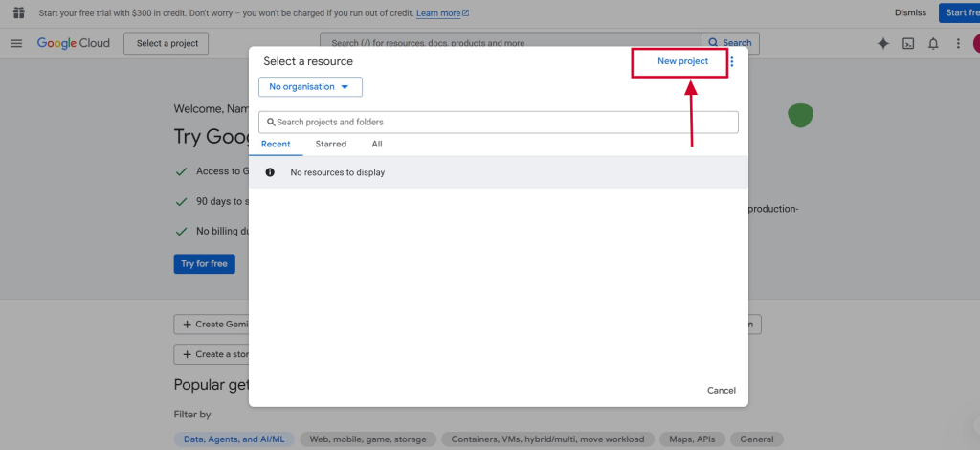Click New project in the dialog

pyautogui.click(x=682, y=61)
